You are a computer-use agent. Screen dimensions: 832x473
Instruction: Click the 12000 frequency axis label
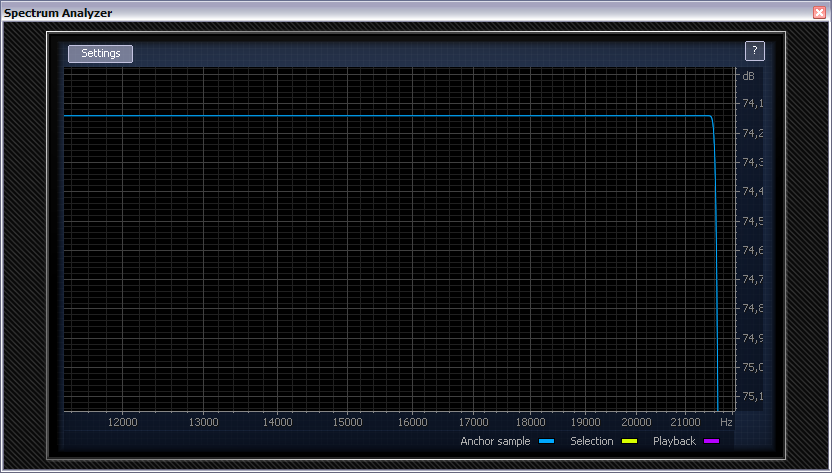pos(123,423)
